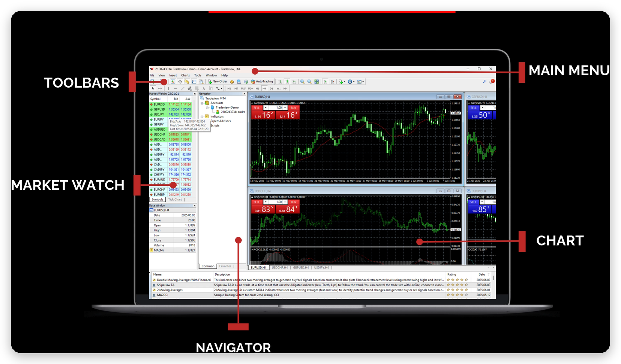Select the Line Chart icon
Screen dimensions: 621x364
coord(294,82)
